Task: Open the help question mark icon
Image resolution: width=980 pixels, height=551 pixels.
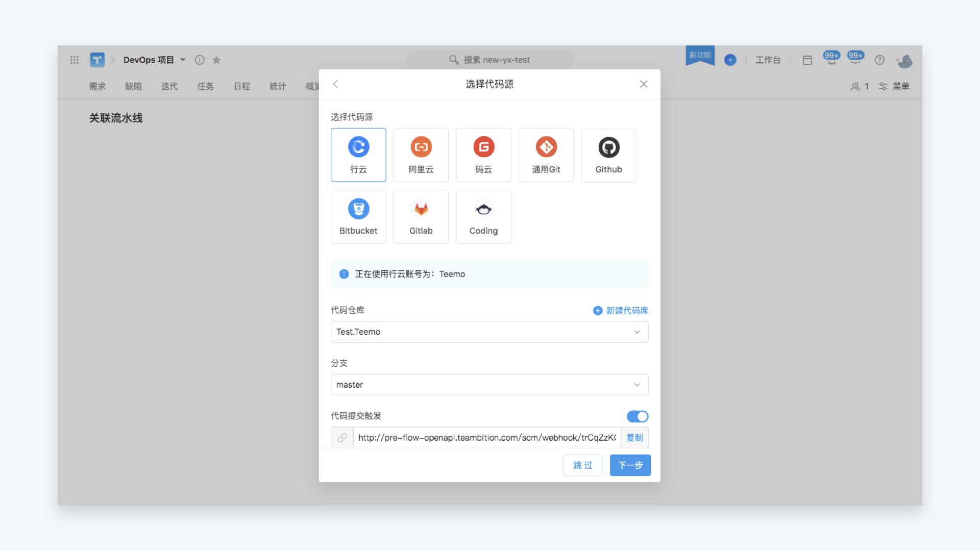Action: [879, 60]
